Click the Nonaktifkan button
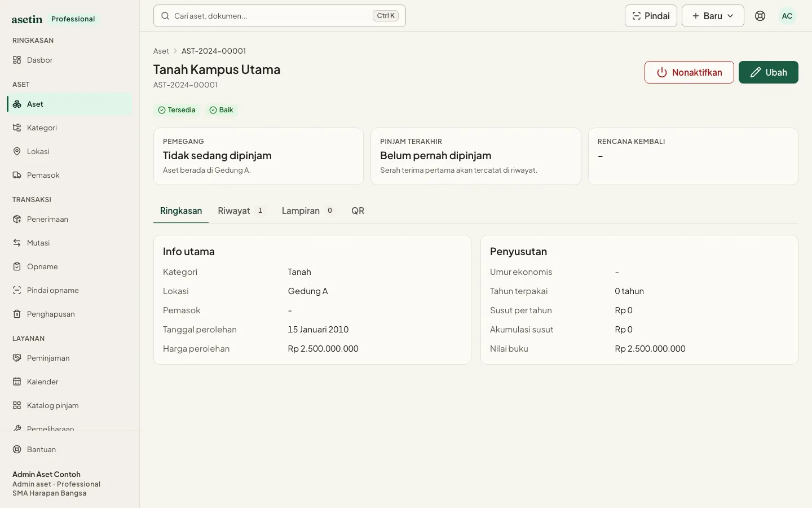 coord(689,72)
